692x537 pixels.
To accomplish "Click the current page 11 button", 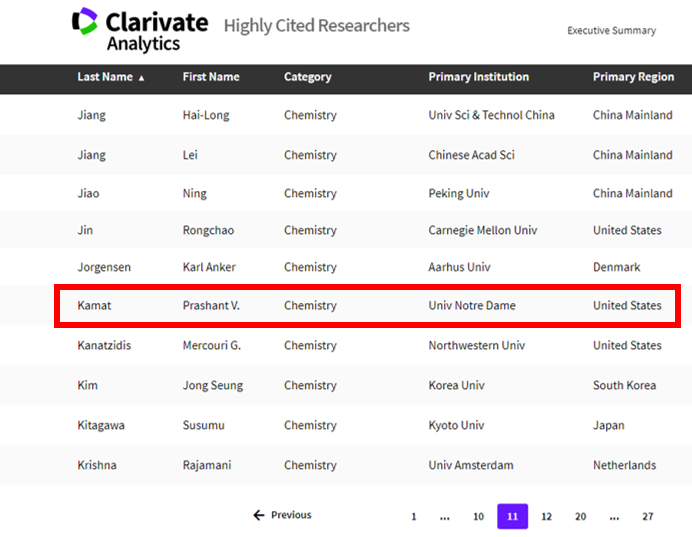I will click(x=512, y=516).
